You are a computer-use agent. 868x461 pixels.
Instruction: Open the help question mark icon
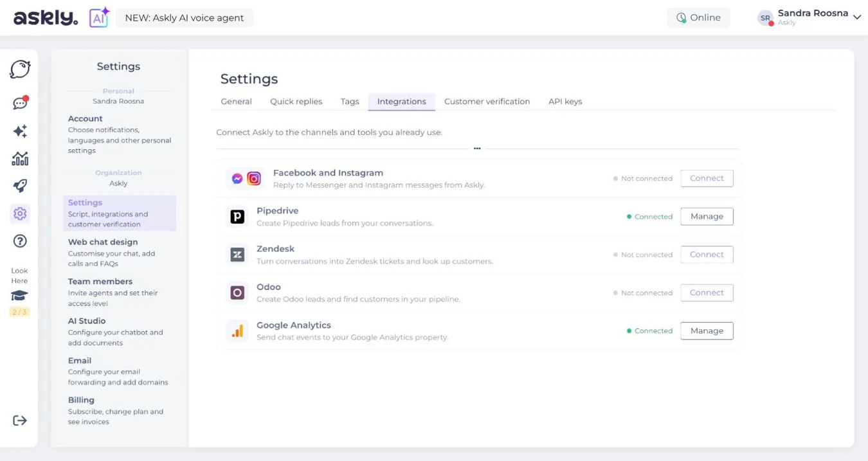20,241
